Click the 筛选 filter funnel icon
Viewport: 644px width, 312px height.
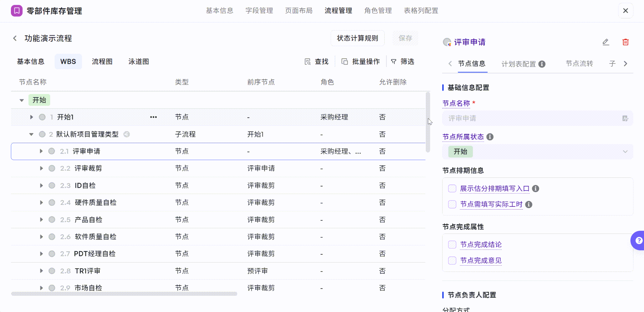(394, 62)
